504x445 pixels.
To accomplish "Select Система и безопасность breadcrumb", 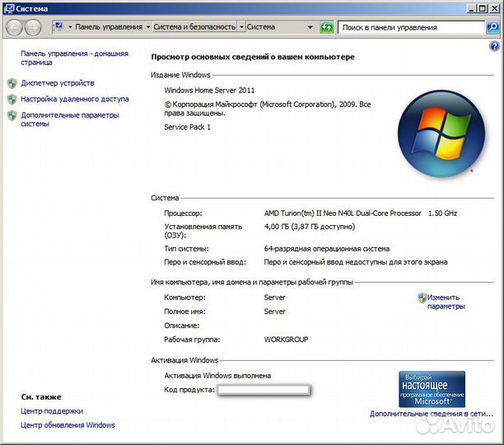I will coord(194,27).
